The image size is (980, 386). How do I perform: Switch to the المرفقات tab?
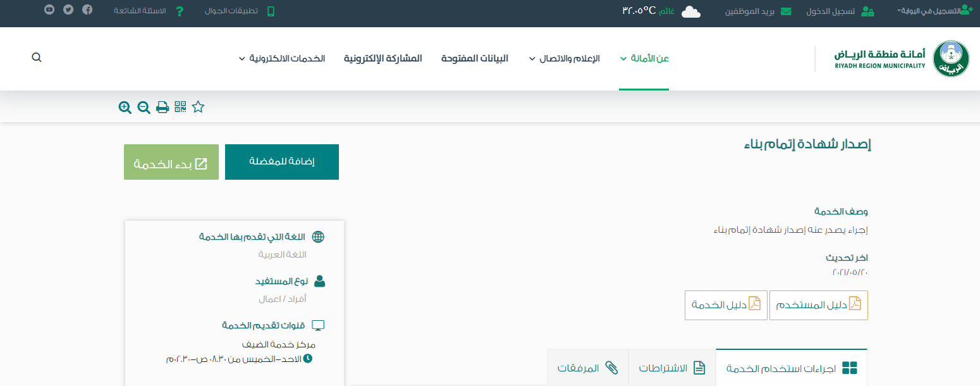587,368
